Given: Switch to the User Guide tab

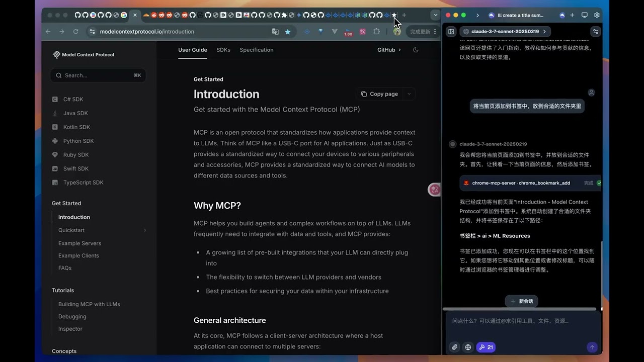Looking at the screenshot, I should (193, 50).
